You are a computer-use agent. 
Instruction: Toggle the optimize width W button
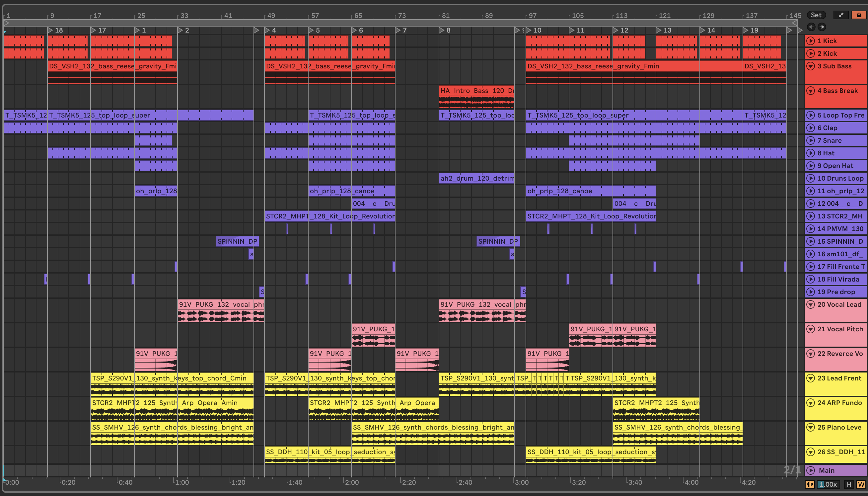861,484
